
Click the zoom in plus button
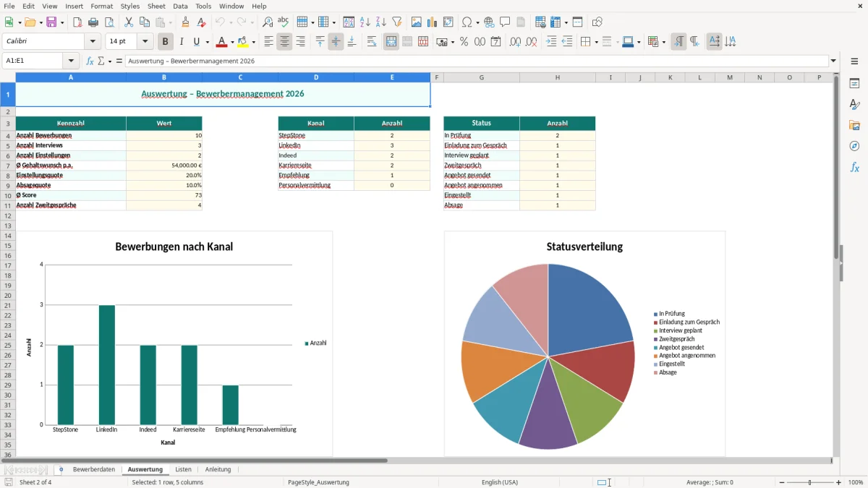tap(838, 482)
